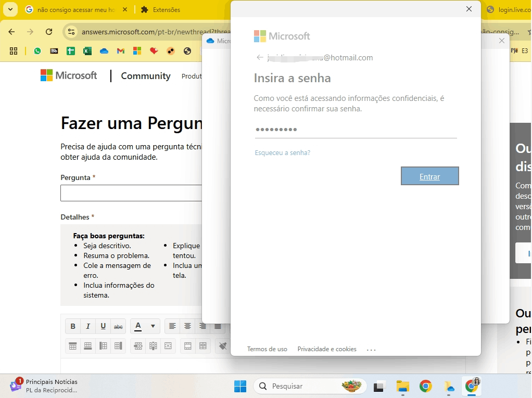Image resolution: width=532 pixels, height=398 pixels.
Task: Open the first Chrome icon in taskbar
Action: click(x=425, y=387)
